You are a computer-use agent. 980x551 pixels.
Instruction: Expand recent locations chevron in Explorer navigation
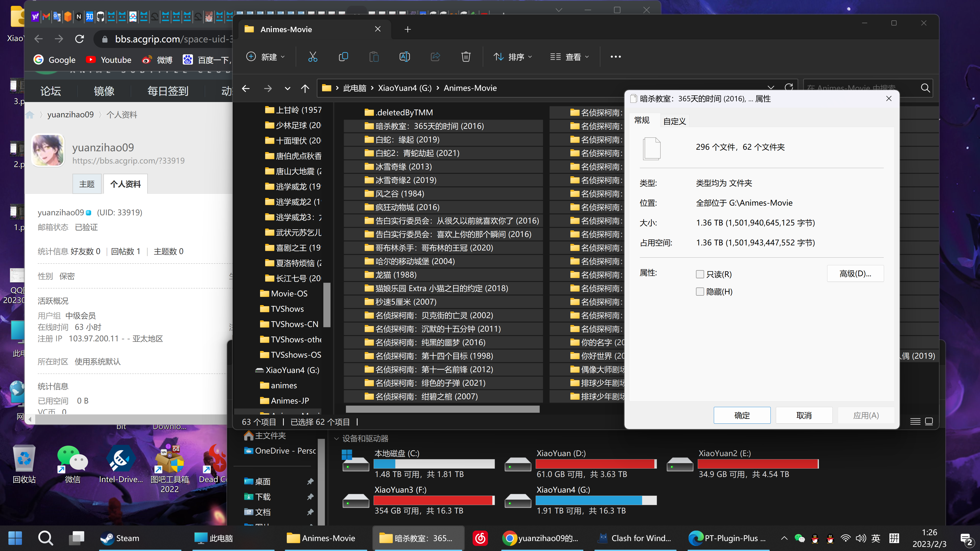coord(287,89)
